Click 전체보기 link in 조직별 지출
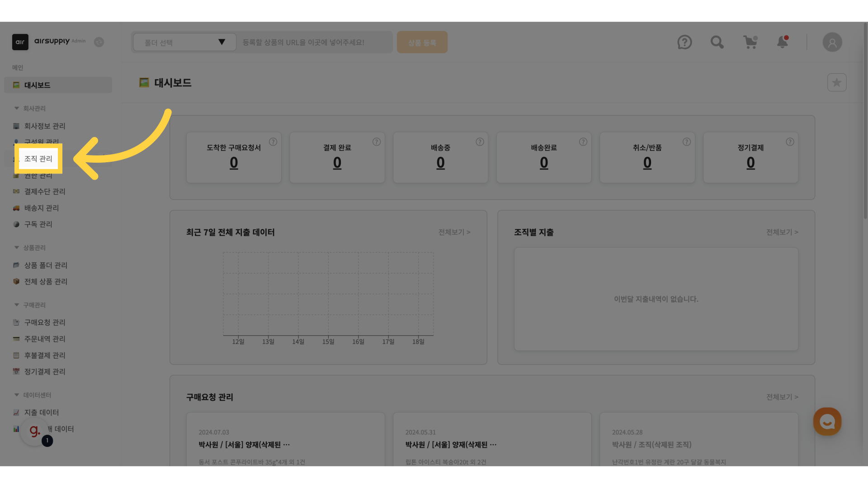The width and height of the screenshot is (868, 488). (x=782, y=232)
